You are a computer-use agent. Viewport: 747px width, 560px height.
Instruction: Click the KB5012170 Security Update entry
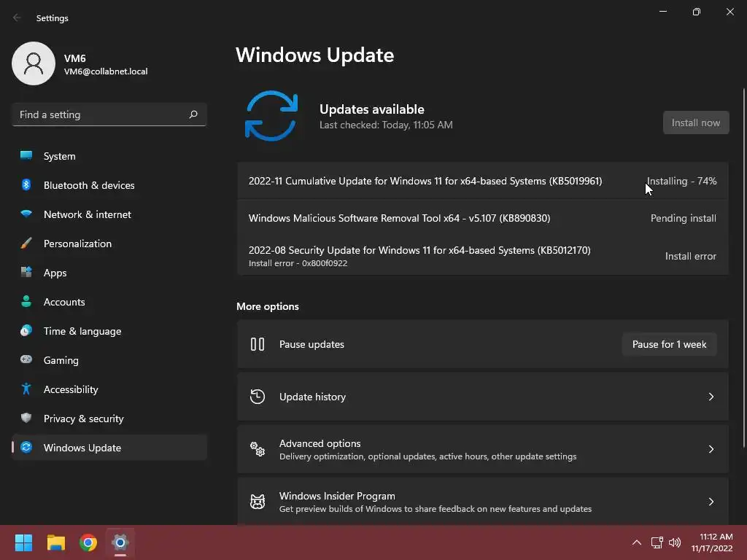tap(483, 256)
